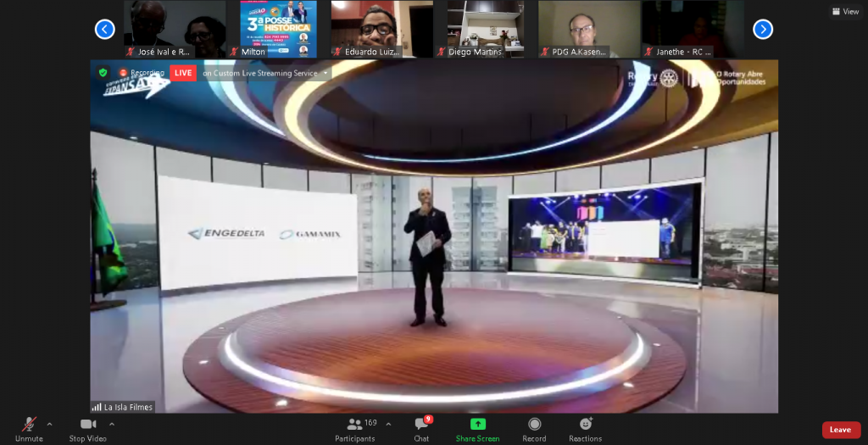868x445 pixels.
Task: Open the View layout menu
Action: (x=846, y=12)
